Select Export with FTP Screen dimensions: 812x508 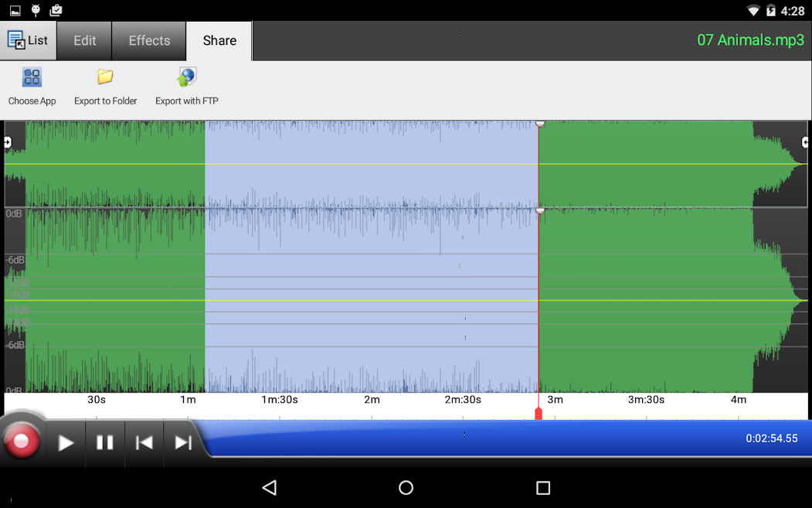point(185,85)
